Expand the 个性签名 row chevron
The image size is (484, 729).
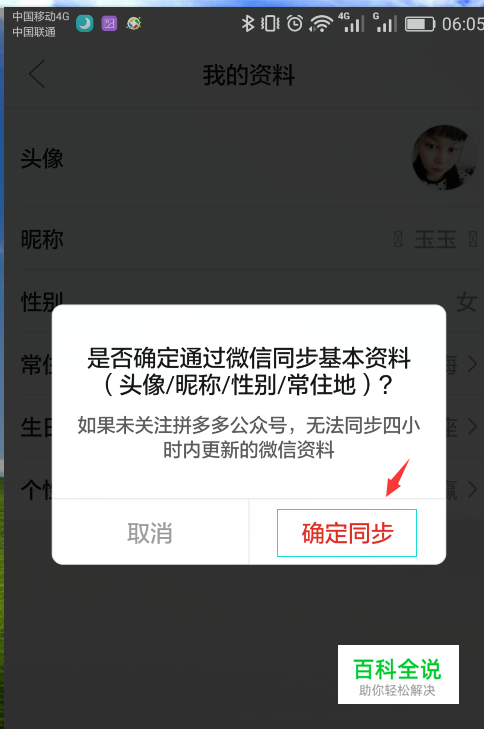472,489
